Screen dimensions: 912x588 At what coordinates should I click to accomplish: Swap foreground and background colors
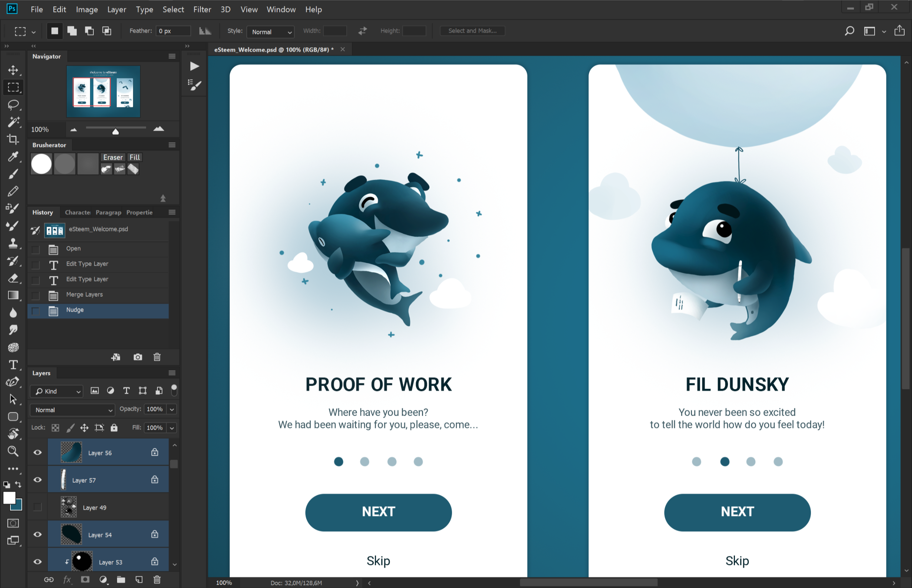click(x=18, y=484)
